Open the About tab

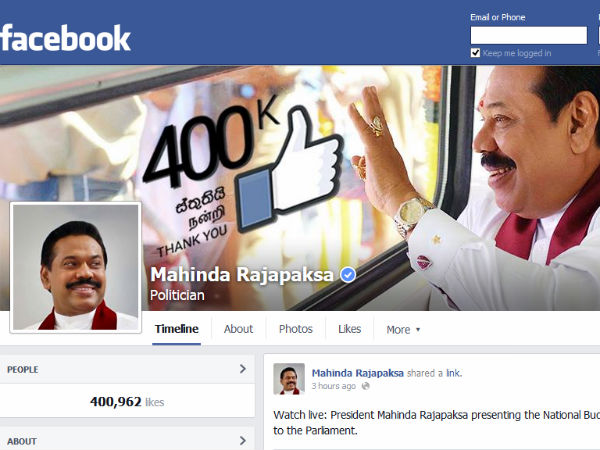click(238, 329)
